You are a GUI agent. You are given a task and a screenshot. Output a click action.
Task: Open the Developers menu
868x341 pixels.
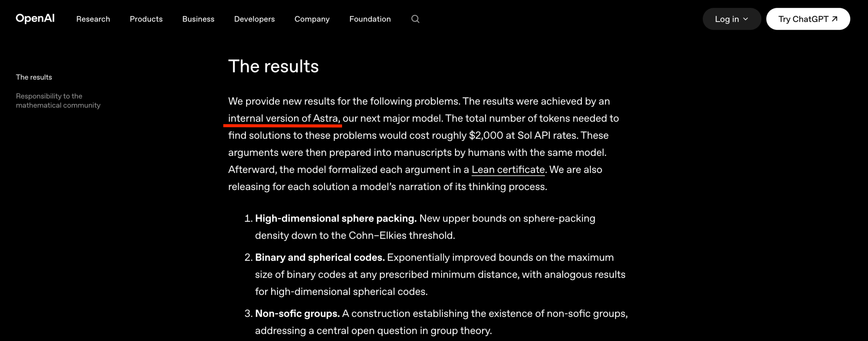coord(254,19)
